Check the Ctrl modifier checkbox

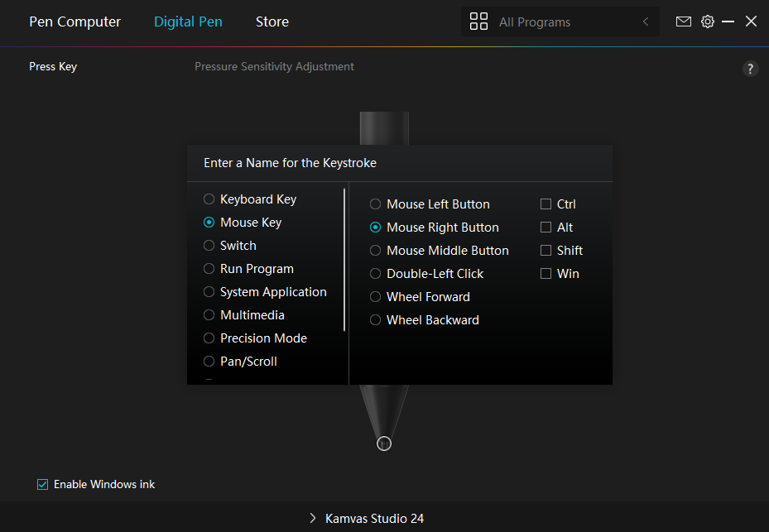[546, 204]
